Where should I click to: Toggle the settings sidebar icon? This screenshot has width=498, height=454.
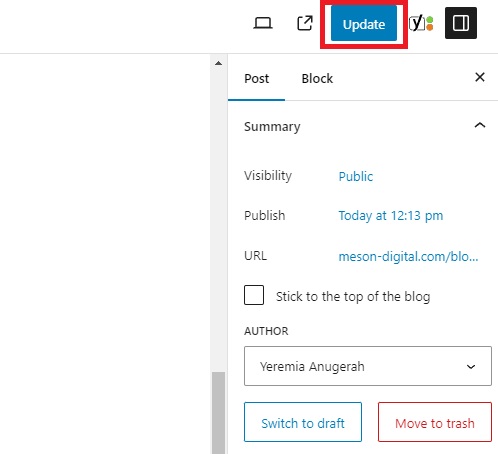click(x=461, y=23)
